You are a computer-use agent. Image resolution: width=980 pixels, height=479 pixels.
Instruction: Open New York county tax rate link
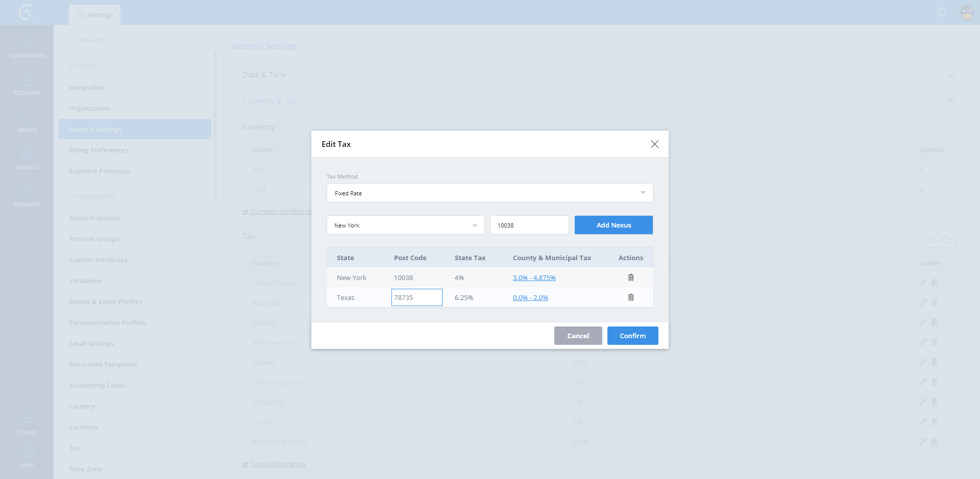(534, 278)
